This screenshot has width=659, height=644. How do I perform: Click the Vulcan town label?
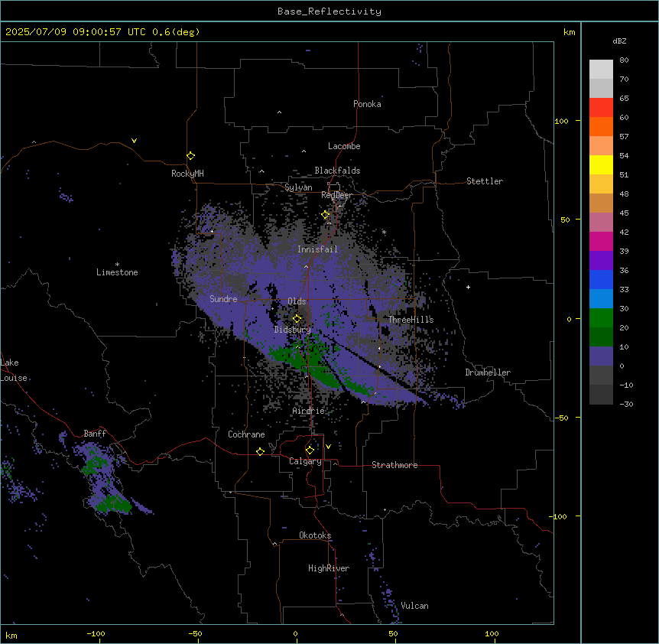tap(414, 606)
